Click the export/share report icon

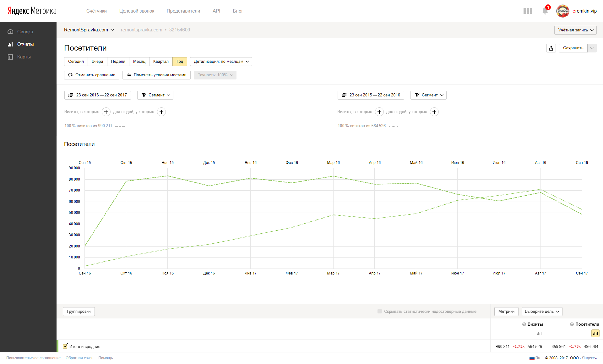551,48
